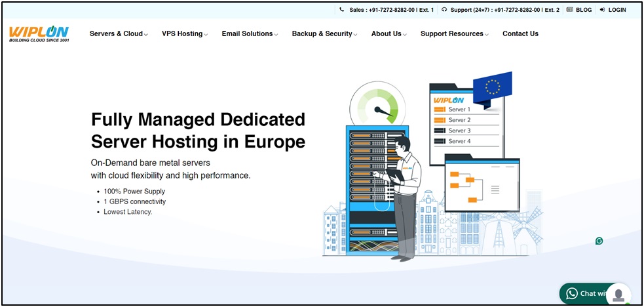Click the Sales phone icon
The image size is (644, 307).
(342, 10)
